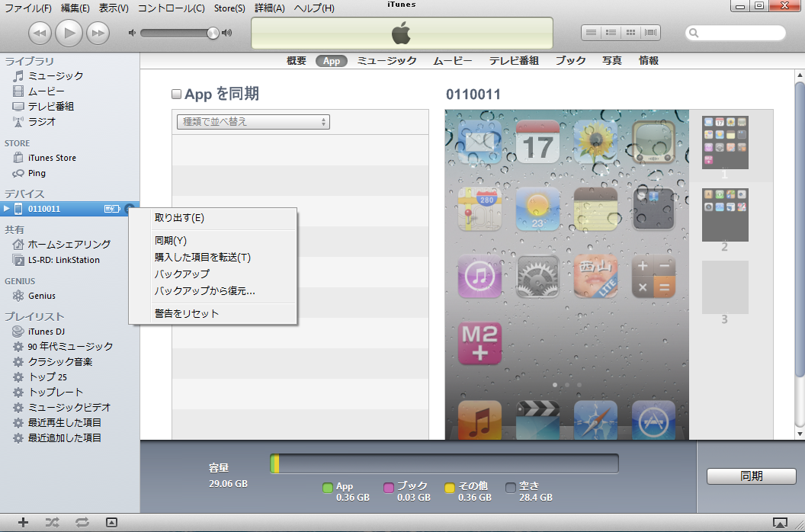The height and width of the screenshot is (532, 805).
Task: Add a playlist with the plus button
Action: tap(23, 523)
